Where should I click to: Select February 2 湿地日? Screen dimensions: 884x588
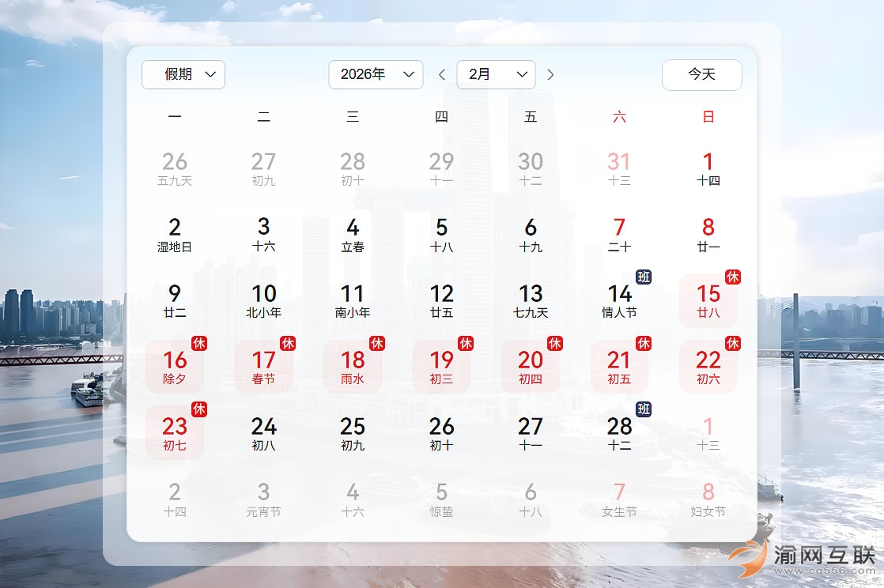175,235
